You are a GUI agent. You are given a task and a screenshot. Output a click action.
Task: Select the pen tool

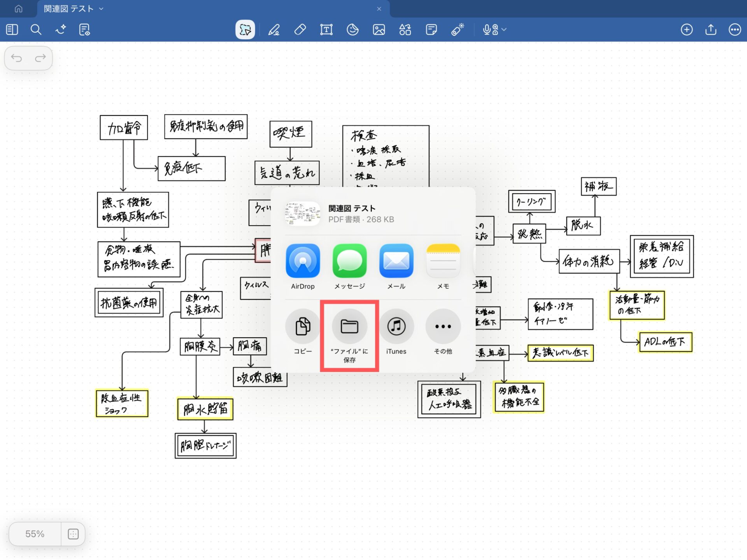[x=274, y=30]
